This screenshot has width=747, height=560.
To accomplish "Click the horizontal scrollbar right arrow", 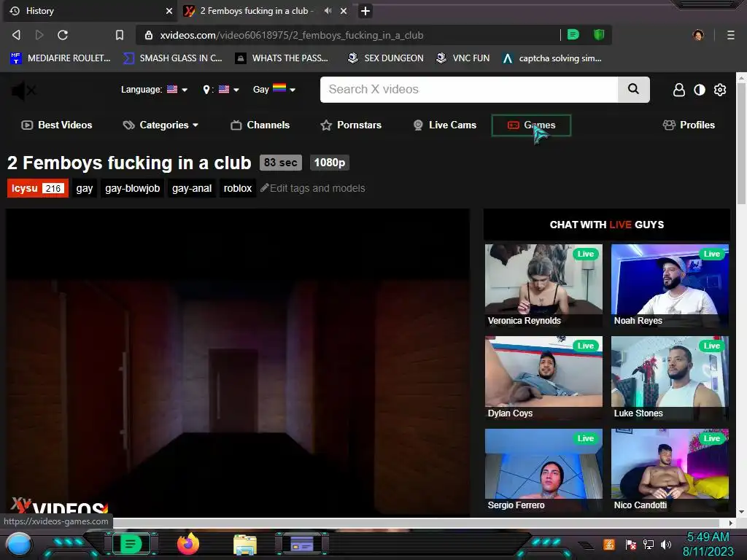I will (731, 523).
